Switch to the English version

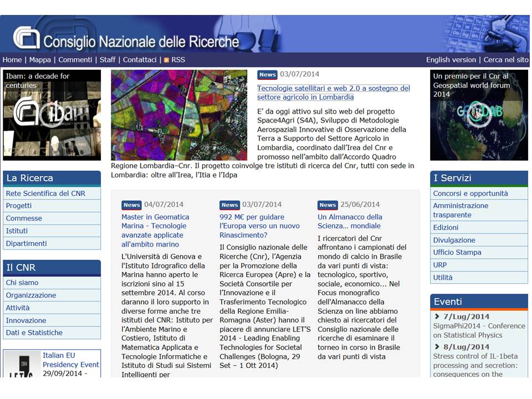tap(451, 60)
